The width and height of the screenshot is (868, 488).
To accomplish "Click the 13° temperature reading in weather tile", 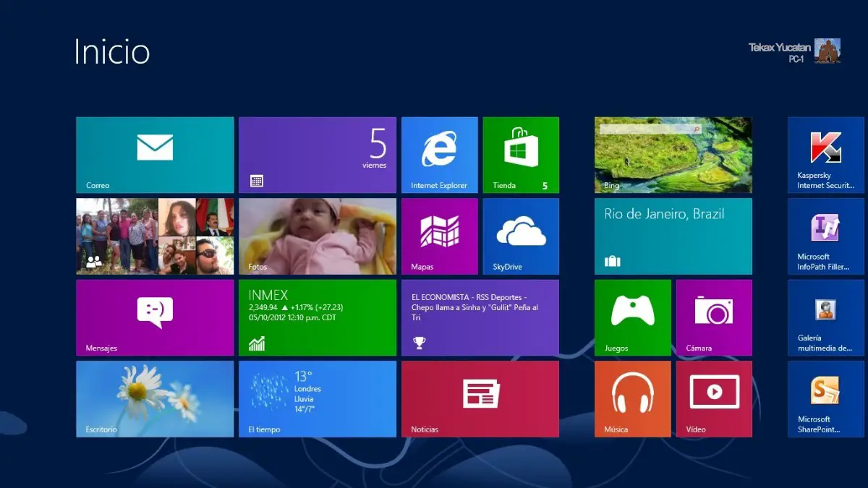I will [303, 376].
